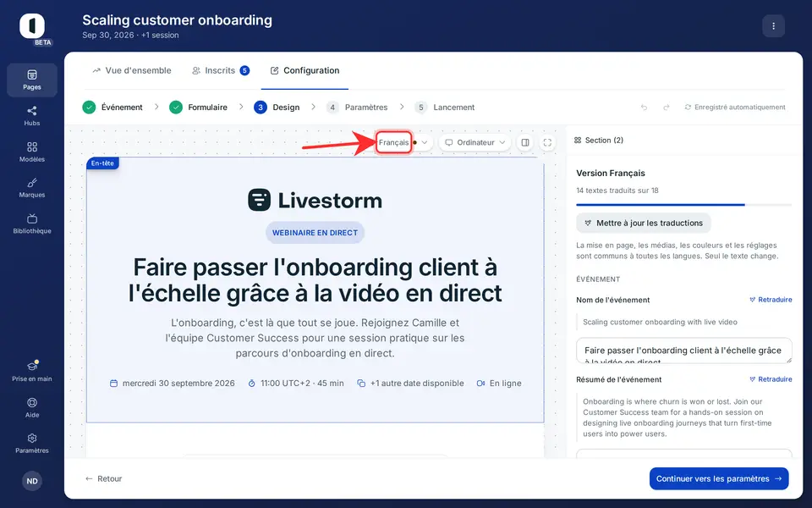Open the Pages section in the sidebar
Screen dimensions: 812x508
[x=32, y=80]
